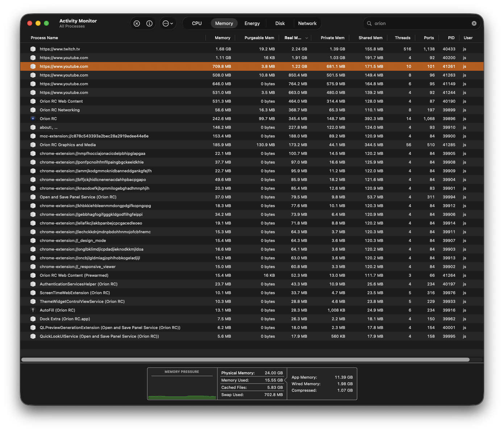This screenshot has width=504, height=432.
Task: Open the Network tab
Action: pos(307,23)
